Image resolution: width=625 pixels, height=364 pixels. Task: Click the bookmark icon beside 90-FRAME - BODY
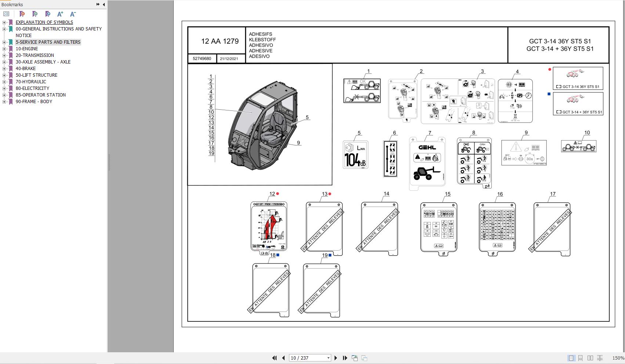11,102
